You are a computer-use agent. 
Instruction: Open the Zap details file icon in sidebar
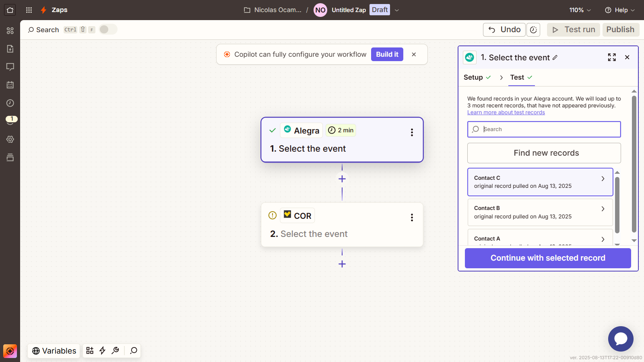pos(10,49)
